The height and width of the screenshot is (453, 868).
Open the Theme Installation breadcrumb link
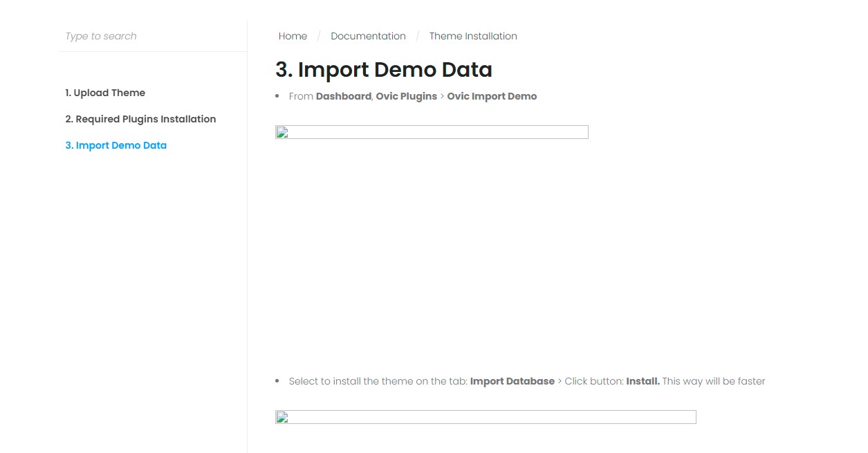coord(473,36)
